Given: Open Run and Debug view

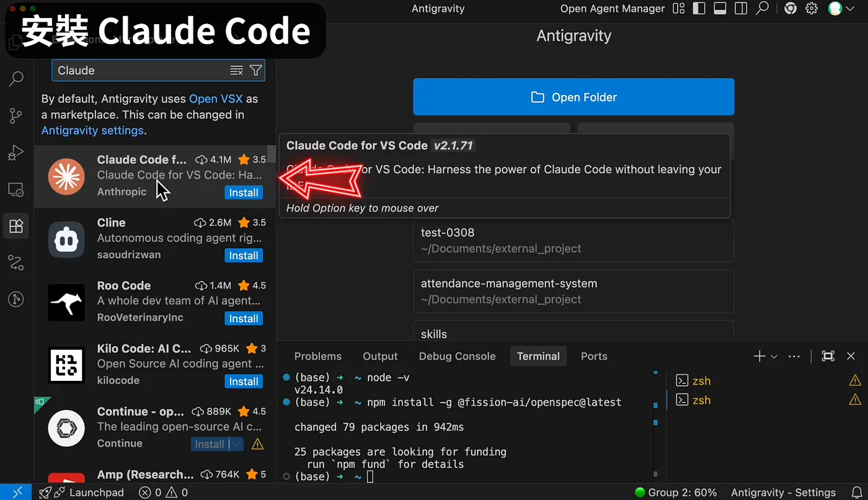Looking at the screenshot, I should coord(16,152).
